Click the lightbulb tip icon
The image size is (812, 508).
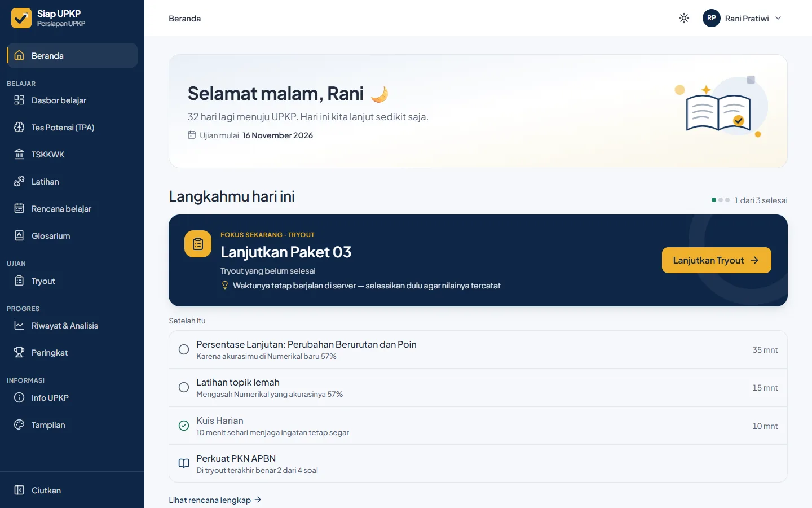(x=225, y=286)
